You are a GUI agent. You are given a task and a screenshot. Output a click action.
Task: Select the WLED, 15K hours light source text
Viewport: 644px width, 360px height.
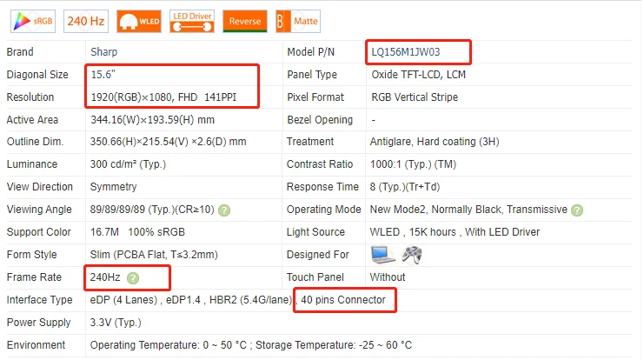[x=455, y=232]
